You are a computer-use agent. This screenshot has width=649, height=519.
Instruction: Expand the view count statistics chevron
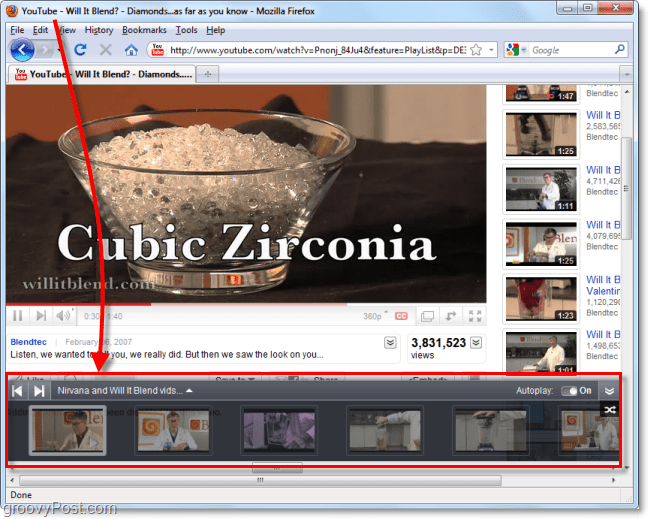pyautogui.click(x=476, y=343)
